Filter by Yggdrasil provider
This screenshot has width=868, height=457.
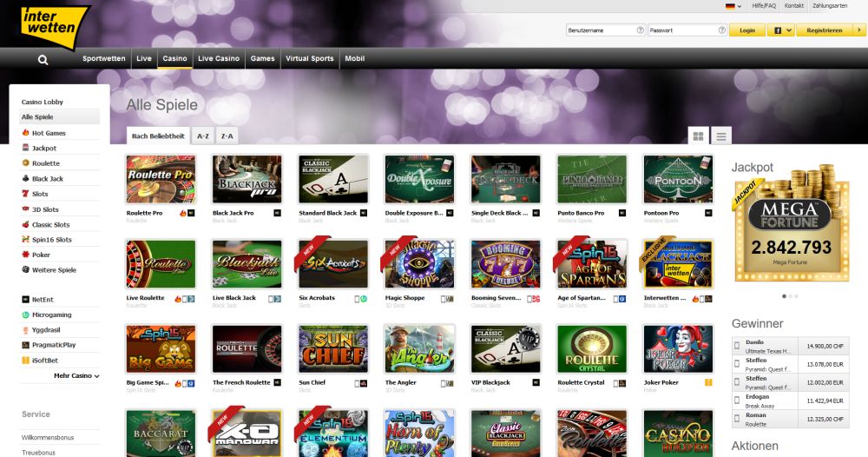click(46, 329)
